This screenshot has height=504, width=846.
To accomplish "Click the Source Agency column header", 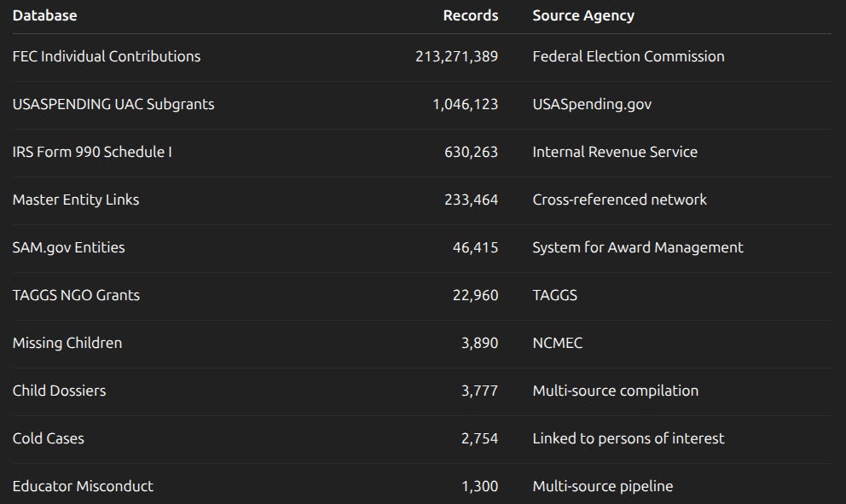I will coord(583,16).
